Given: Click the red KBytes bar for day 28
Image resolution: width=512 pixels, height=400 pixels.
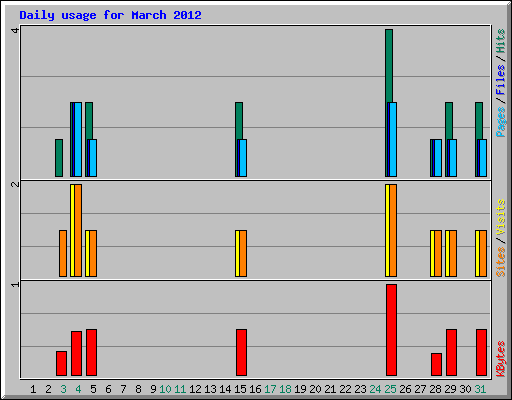Looking at the screenshot, I should [436, 364].
